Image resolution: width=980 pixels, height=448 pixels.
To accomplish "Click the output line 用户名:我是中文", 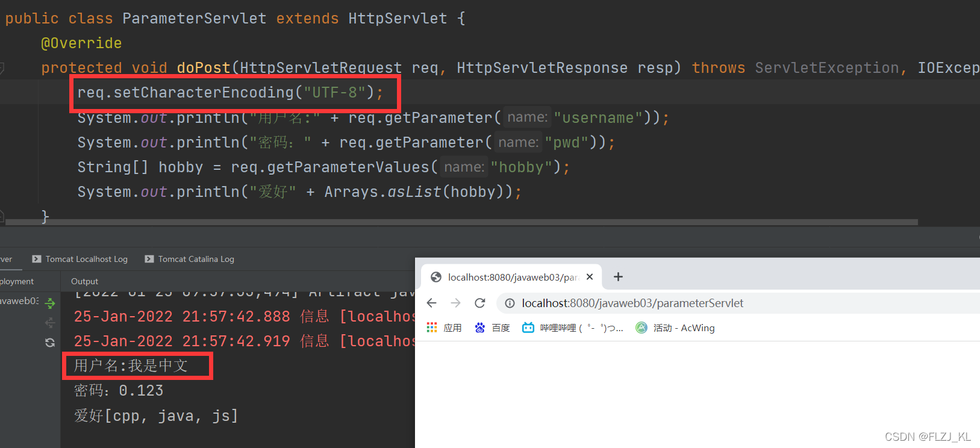I will click(131, 366).
